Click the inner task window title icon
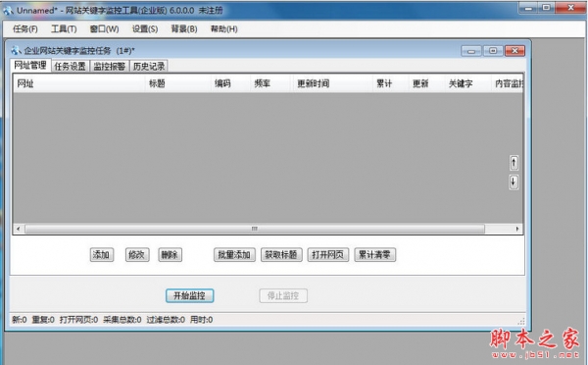Image resolution: width=588 pixels, height=365 pixels. [16, 50]
